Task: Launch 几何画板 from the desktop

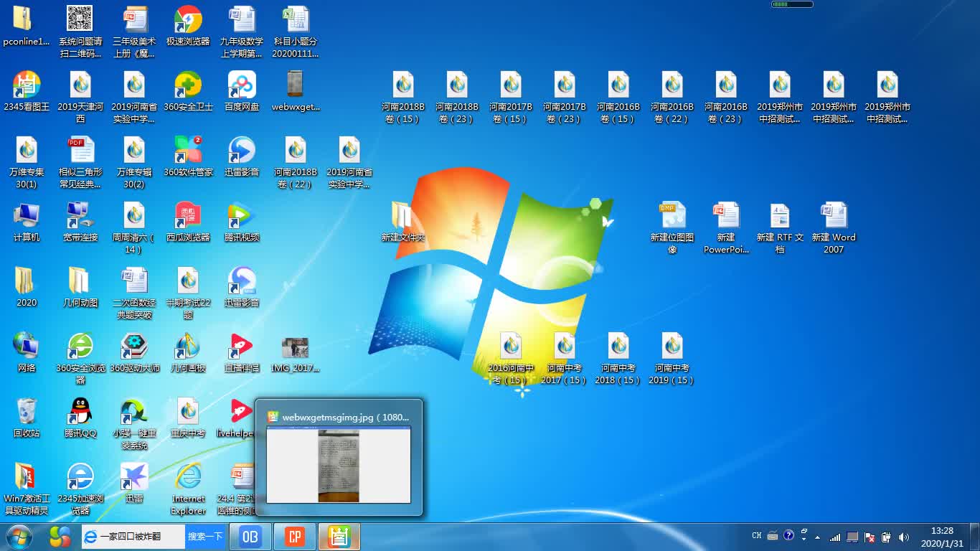Action: (188, 352)
